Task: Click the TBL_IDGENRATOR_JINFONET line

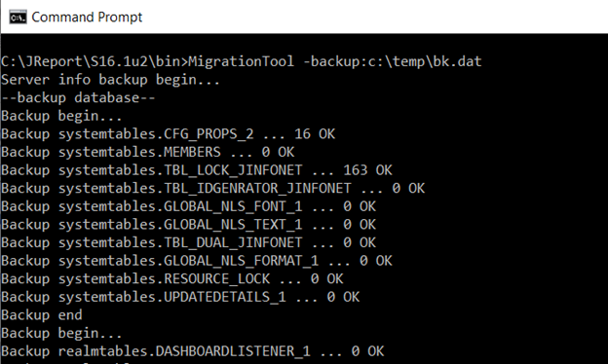Action: point(212,188)
